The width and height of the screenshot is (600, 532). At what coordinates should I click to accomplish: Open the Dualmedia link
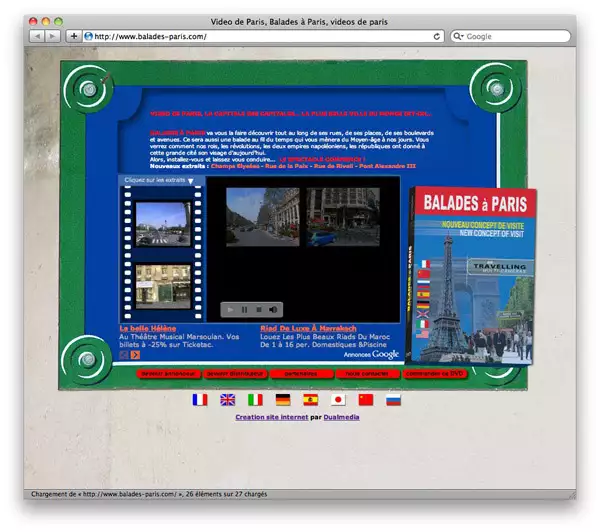click(x=341, y=417)
